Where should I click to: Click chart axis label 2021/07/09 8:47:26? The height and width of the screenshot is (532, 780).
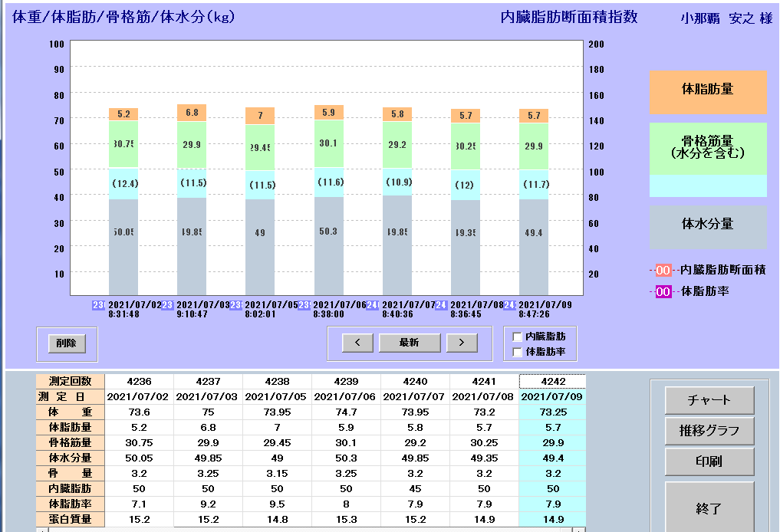[x=545, y=309]
